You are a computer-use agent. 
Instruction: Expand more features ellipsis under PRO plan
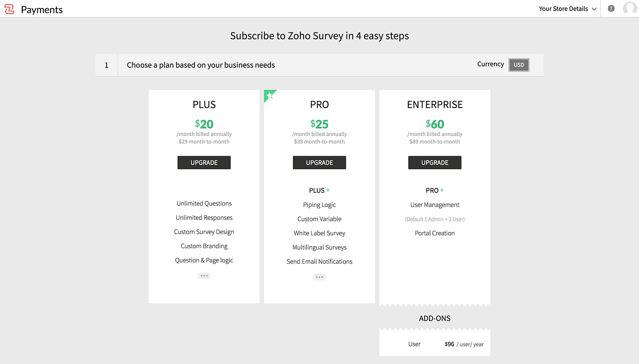click(x=319, y=277)
